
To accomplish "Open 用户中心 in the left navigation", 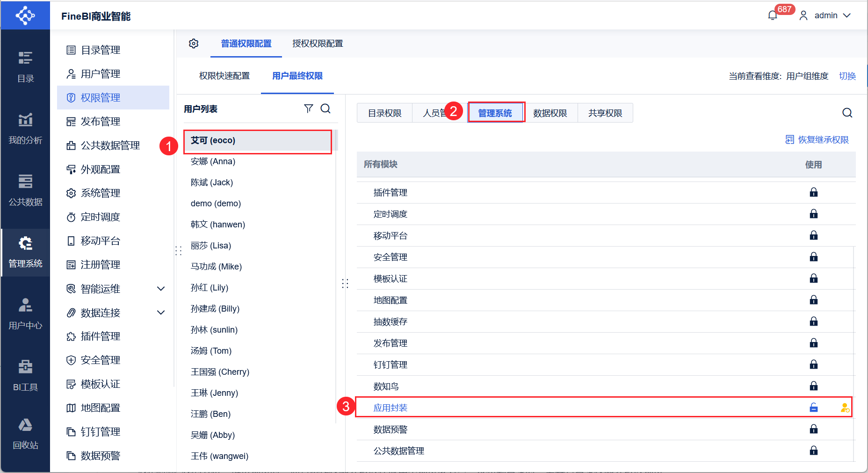I will (x=25, y=314).
